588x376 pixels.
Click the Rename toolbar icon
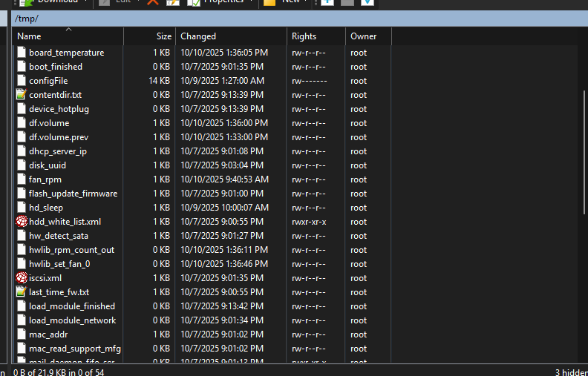[173, 2]
